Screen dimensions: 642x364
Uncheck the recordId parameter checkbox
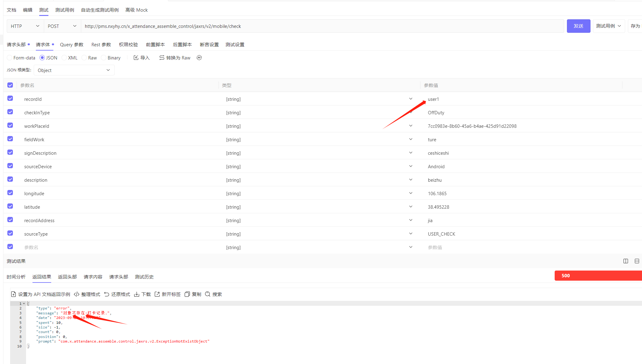(10, 98)
